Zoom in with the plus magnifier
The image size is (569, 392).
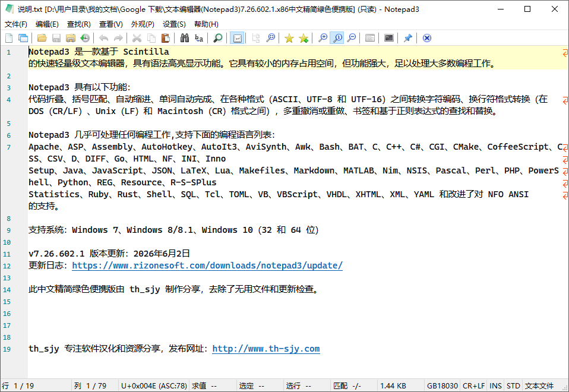pos(323,38)
